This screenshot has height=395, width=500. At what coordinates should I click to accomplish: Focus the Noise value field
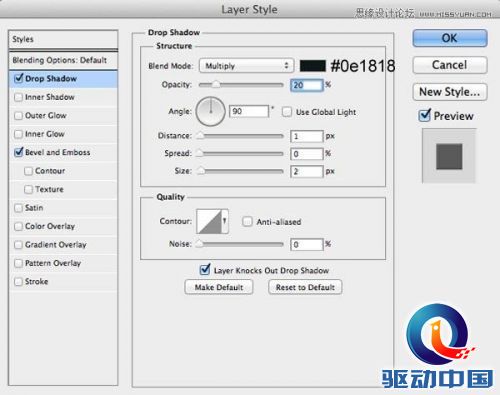(307, 244)
